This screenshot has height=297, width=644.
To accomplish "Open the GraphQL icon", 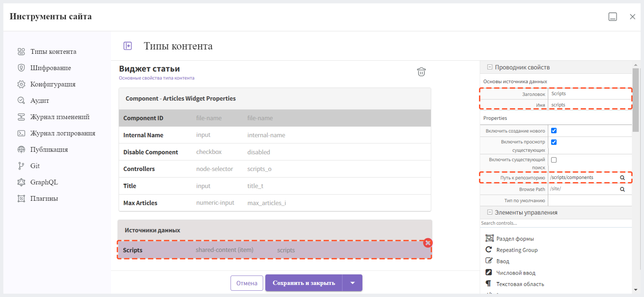I will click(x=21, y=182).
